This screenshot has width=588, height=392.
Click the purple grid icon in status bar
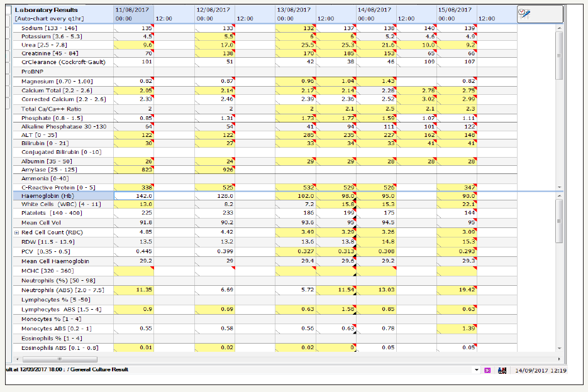tap(488, 370)
